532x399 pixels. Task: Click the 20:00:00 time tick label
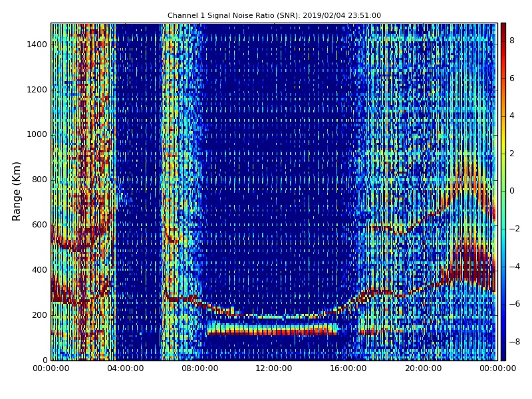click(424, 368)
